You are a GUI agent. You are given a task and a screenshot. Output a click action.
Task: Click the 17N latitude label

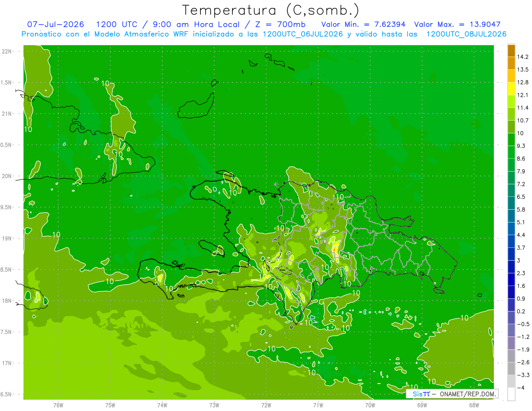7,363
